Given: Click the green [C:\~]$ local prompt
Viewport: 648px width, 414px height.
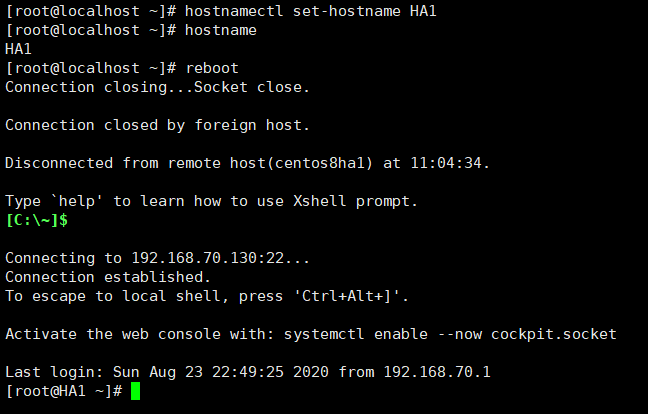Looking at the screenshot, I should [37, 220].
